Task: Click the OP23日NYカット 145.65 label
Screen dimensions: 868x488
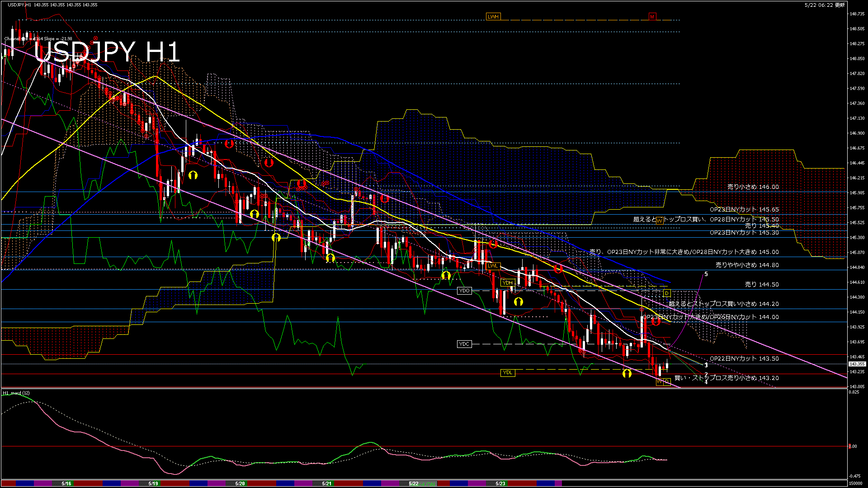Action: 744,210
